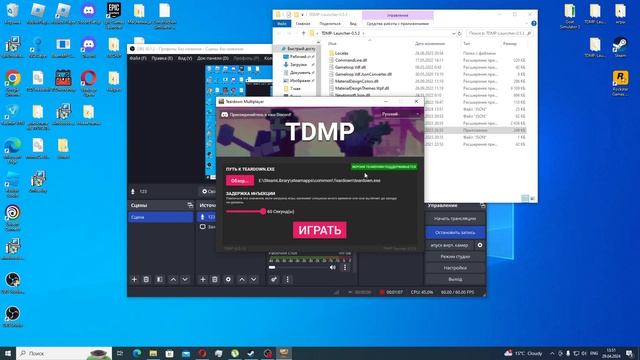
Task: Open the Русский language dropdown in TDMP
Action: point(400,114)
